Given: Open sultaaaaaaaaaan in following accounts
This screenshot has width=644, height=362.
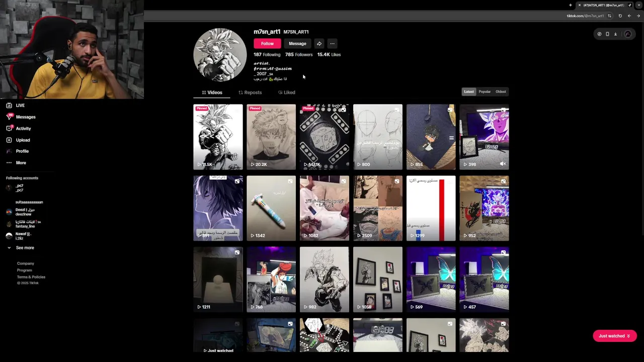Looking at the screenshot, I should click(x=29, y=202).
